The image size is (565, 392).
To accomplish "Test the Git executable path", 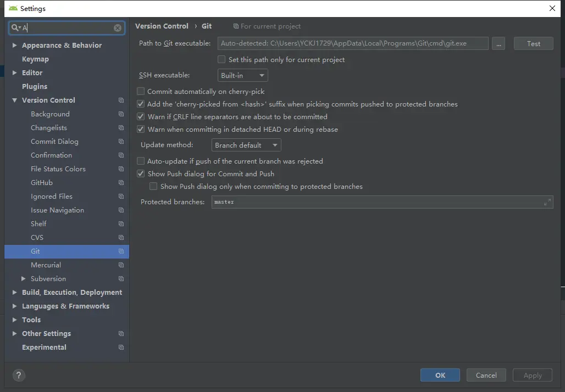I will tap(533, 43).
